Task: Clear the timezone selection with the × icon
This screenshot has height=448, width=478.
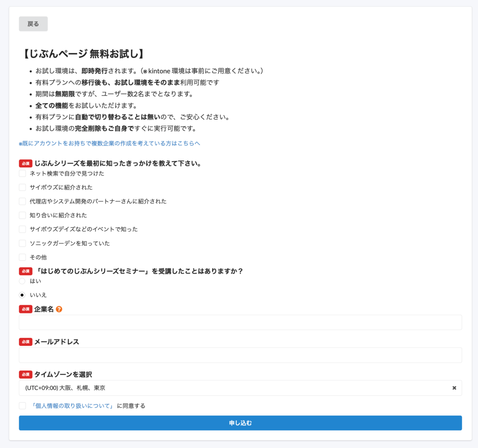Action: (x=454, y=388)
